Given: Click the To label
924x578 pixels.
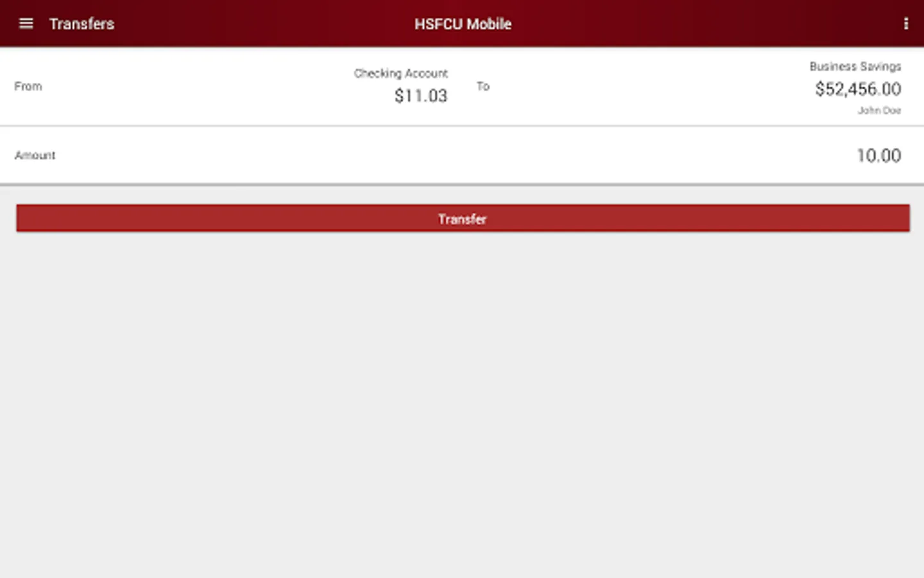Looking at the screenshot, I should pyautogui.click(x=483, y=86).
